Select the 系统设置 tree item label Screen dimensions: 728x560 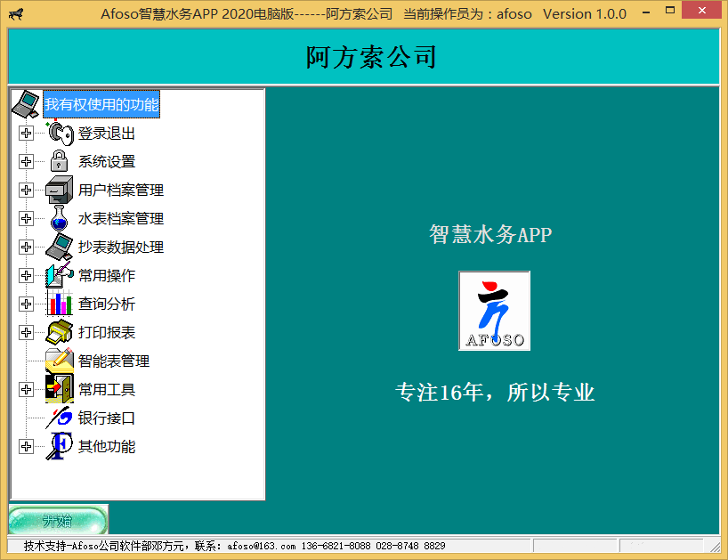[107, 162]
